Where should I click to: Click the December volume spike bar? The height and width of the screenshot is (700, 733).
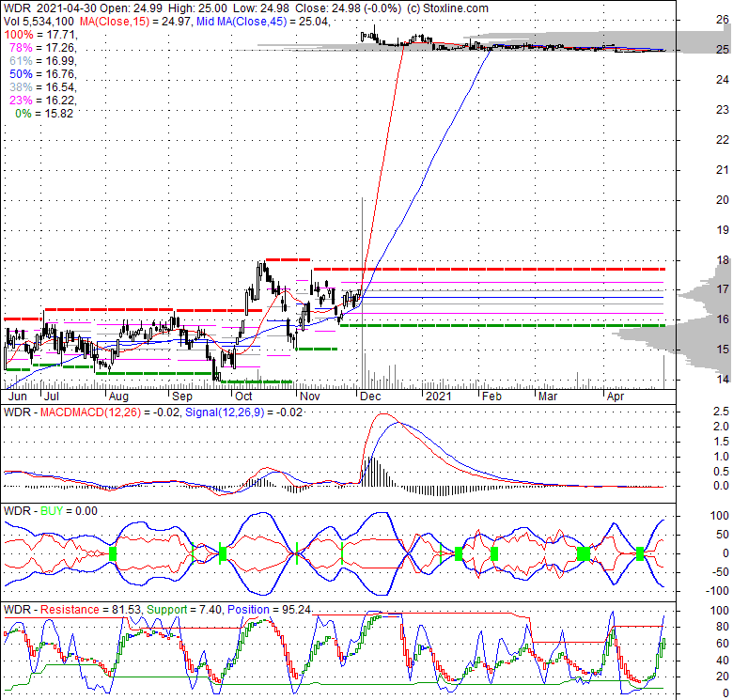pos(363,293)
